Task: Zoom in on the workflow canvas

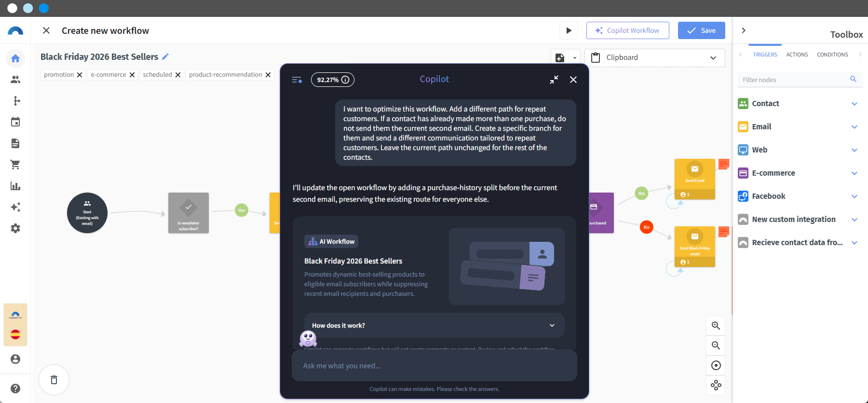Action: 716,326
